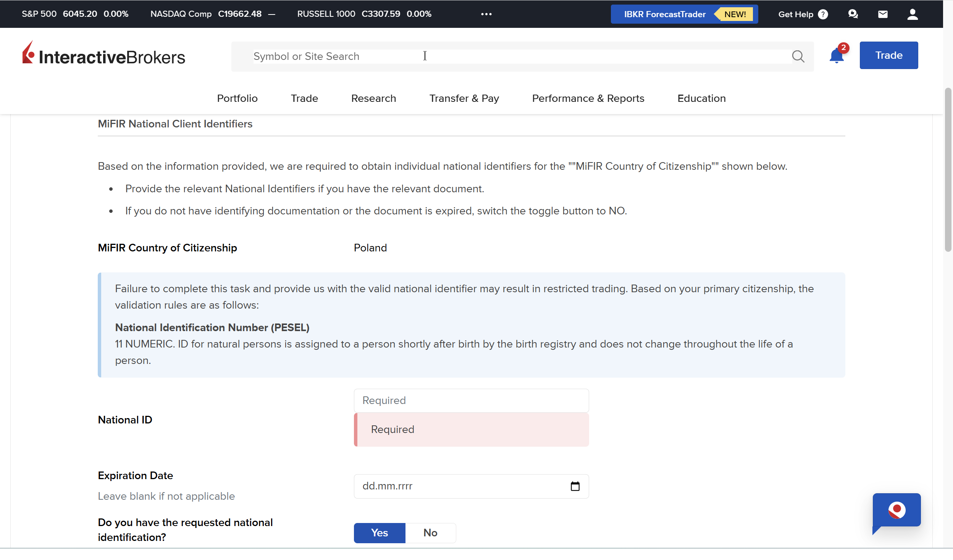This screenshot has width=953, height=560.
Task: Select Yes for national identification
Action: (x=379, y=533)
